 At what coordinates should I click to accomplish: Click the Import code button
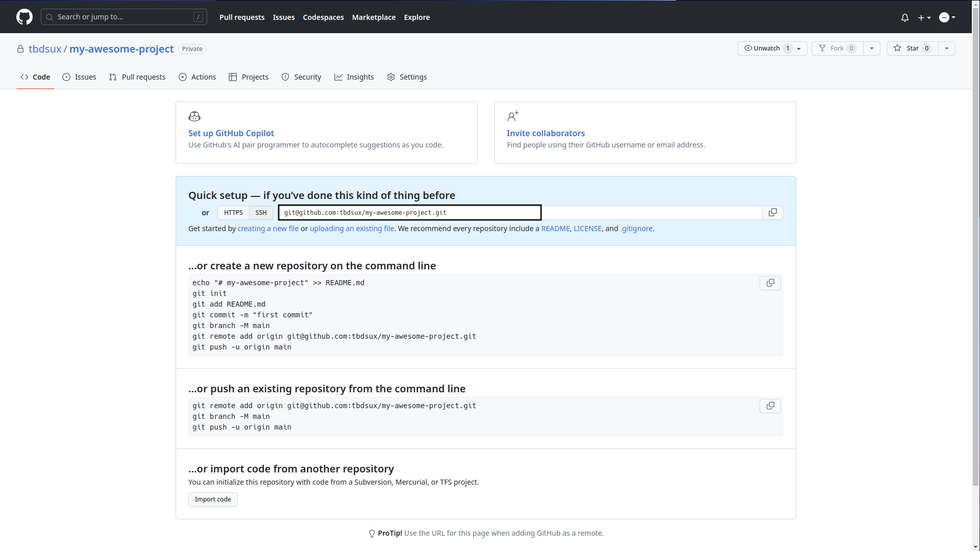click(213, 499)
